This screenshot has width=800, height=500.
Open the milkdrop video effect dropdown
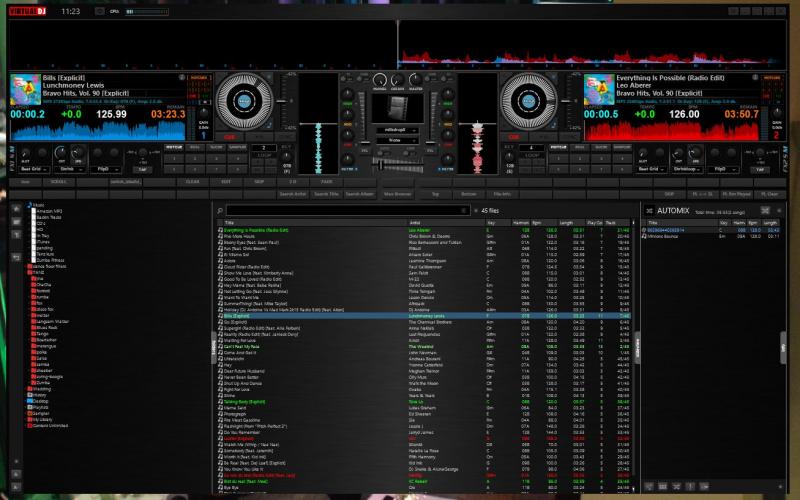[397, 130]
